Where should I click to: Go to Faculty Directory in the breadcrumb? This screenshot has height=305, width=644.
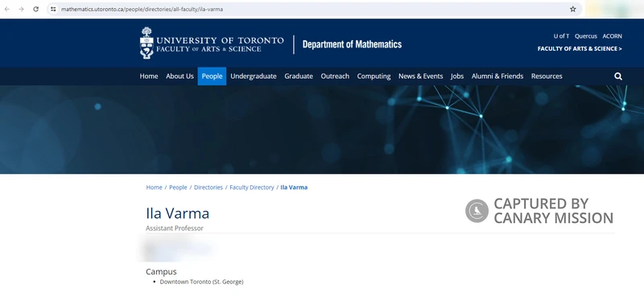pos(252,188)
